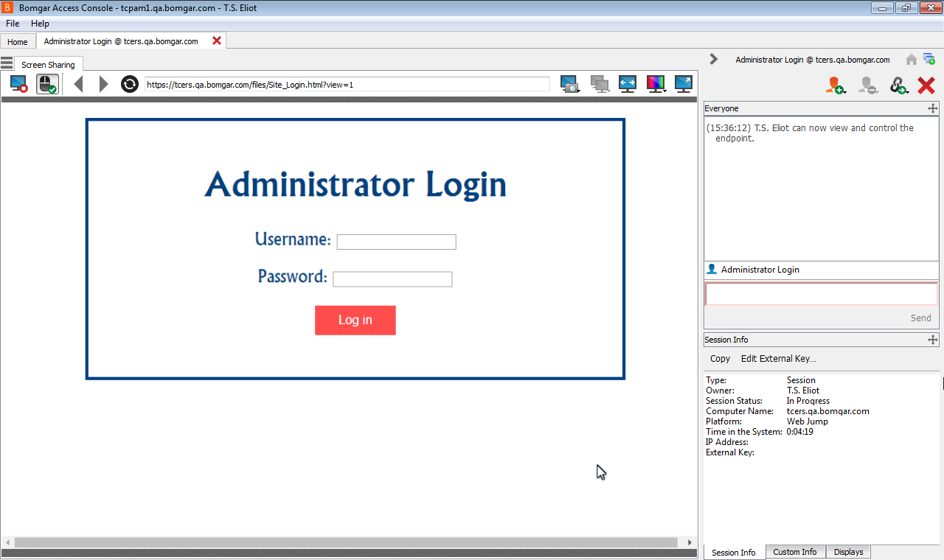Click Computer Name value tcers.qa.bomgar.com
The width and height of the screenshot is (944, 560).
pyautogui.click(x=827, y=411)
